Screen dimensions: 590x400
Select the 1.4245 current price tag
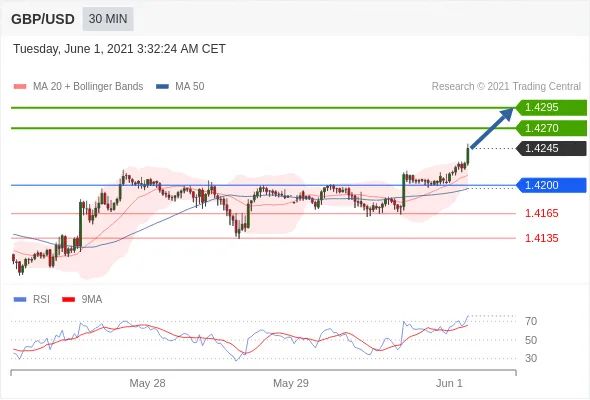(x=551, y=148)
